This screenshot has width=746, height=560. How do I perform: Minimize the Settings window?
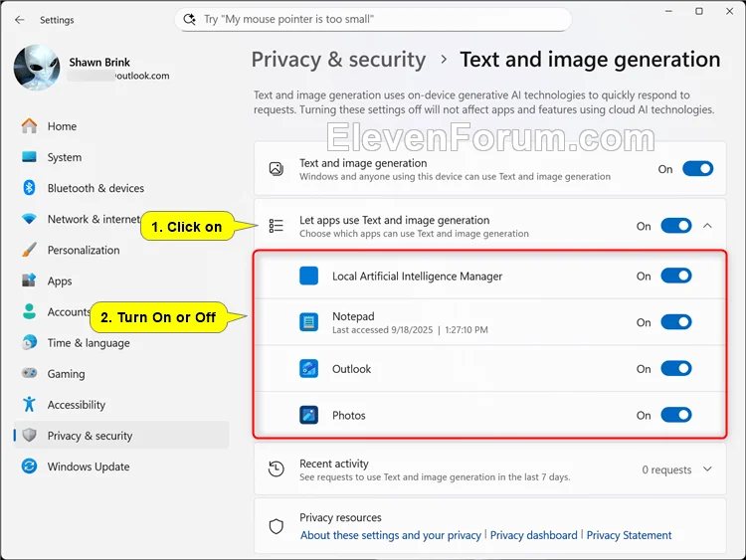pyautogui.click(x=668, y=11)
